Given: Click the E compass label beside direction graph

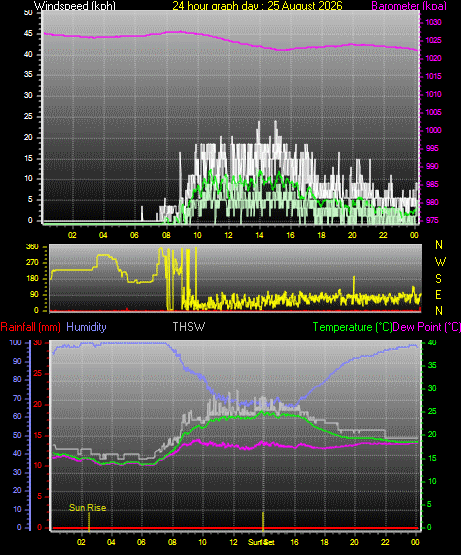Looking at the screenshot, I should 438,295.
